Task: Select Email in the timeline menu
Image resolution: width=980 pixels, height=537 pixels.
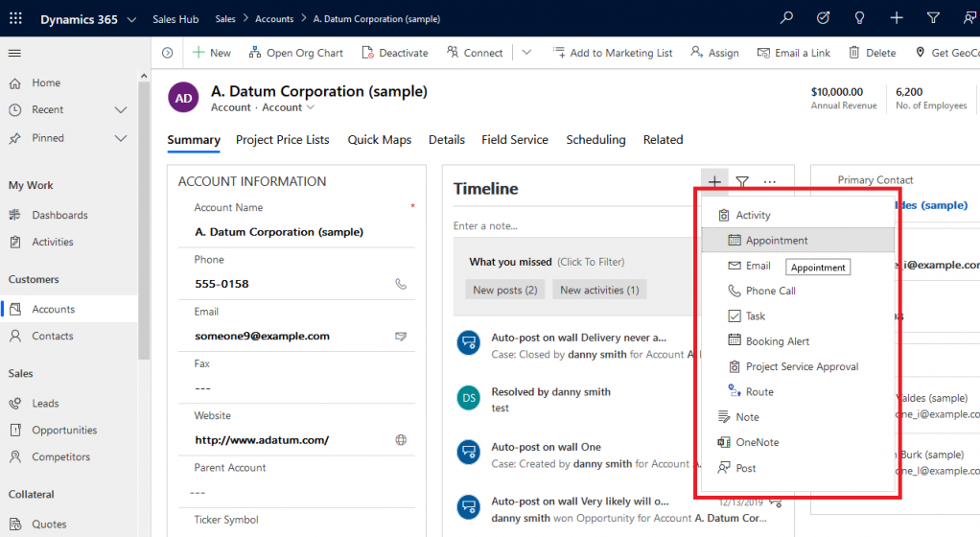Action: (x=749, y=266)
